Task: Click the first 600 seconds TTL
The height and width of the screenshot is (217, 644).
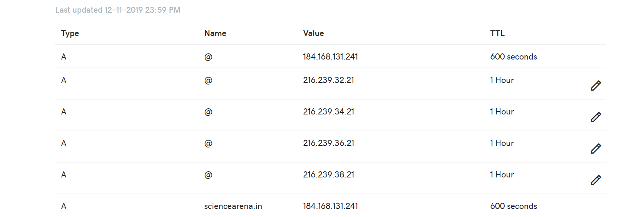Action: (x=514, y=57)
